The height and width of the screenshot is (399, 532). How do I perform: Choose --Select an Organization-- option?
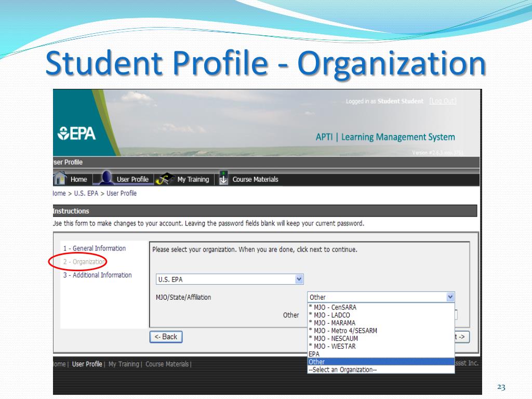coord(381,370)
